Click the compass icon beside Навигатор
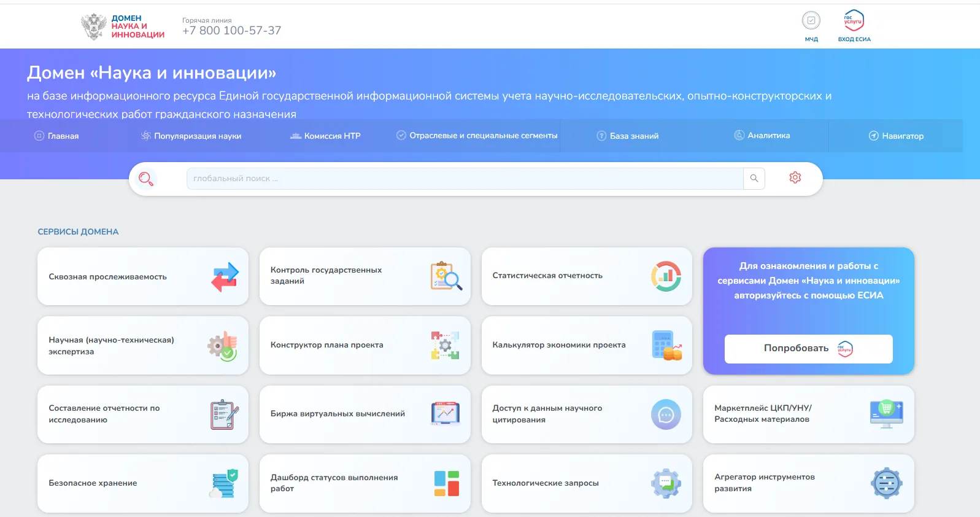 (873, 136)
